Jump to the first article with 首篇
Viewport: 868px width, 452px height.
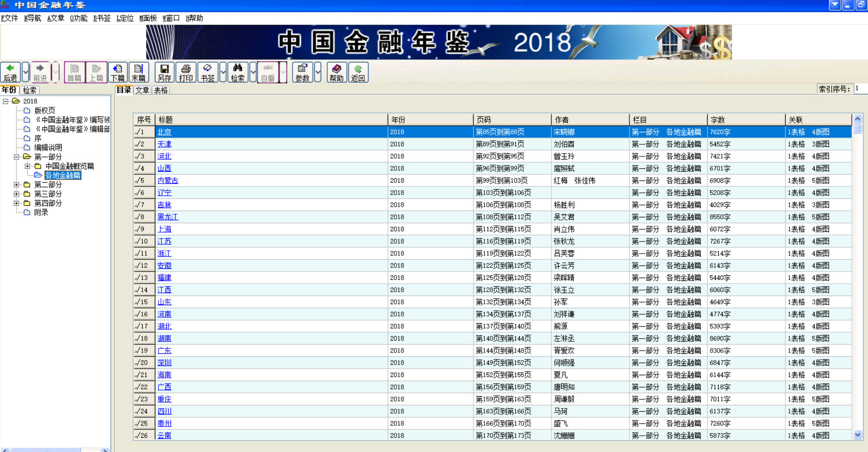pyautogui.click(x=74, y=72)
